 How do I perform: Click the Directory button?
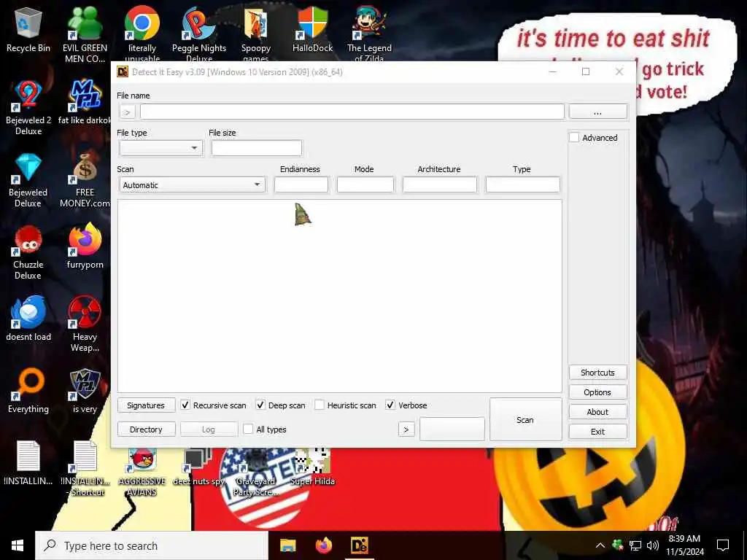click(146, 429)
